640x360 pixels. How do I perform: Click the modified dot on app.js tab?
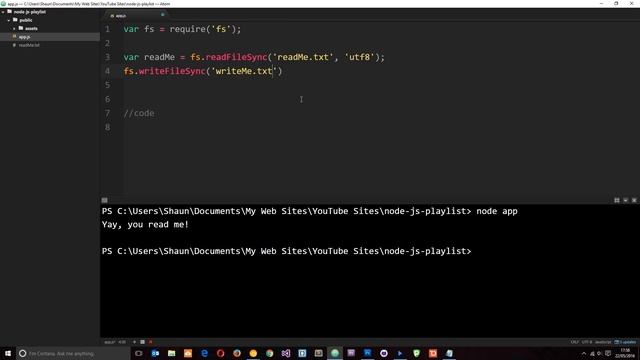click(162, 15)
